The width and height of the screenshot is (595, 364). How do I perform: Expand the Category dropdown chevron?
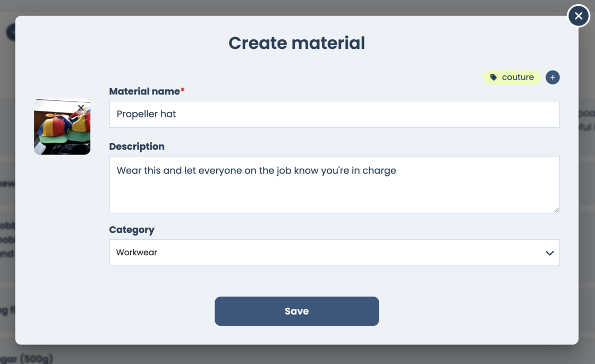(x=549, y=253)
